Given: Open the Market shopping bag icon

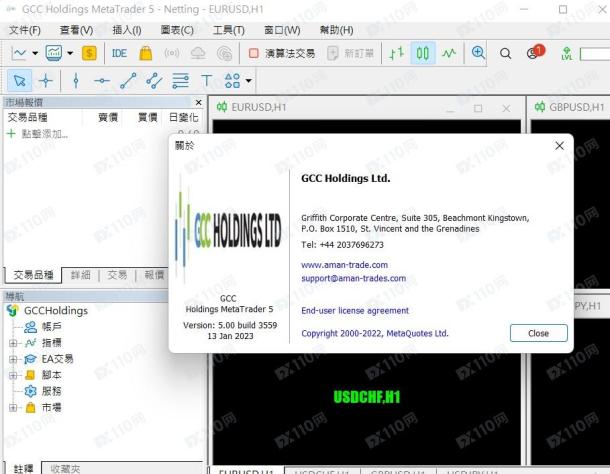Looking at the screenshot, I should 145,53.
